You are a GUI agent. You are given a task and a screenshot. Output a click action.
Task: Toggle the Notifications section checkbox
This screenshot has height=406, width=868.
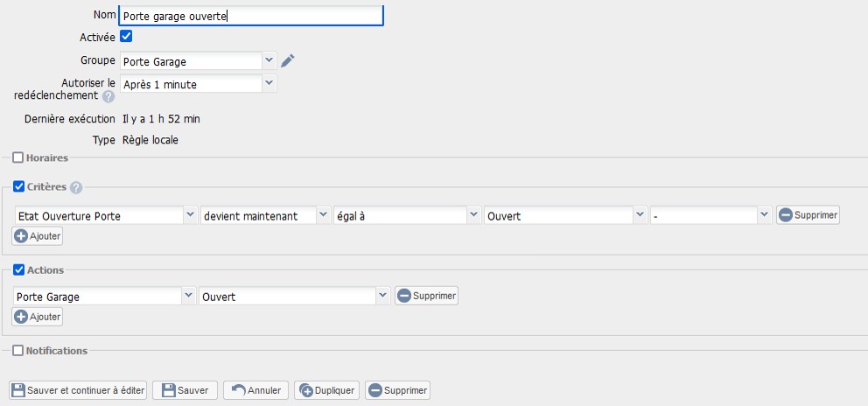pyautogui.click(x=17, y=351)
